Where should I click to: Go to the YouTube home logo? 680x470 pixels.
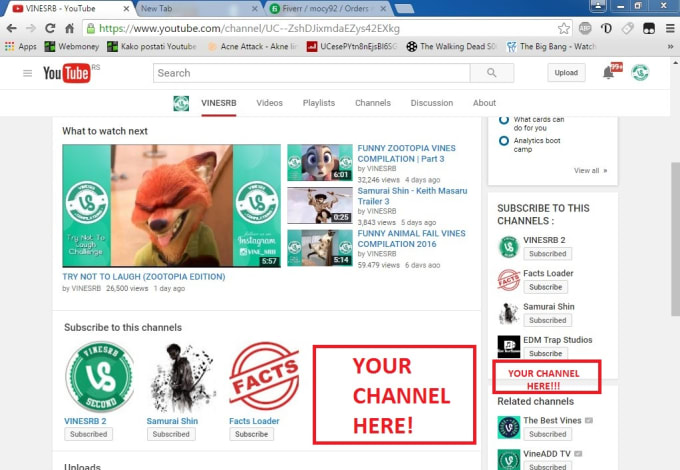67,73
